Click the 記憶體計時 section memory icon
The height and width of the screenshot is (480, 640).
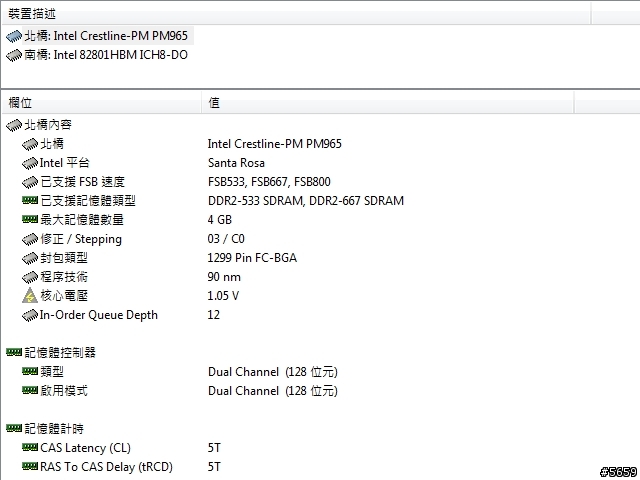(x=14, y=428)
